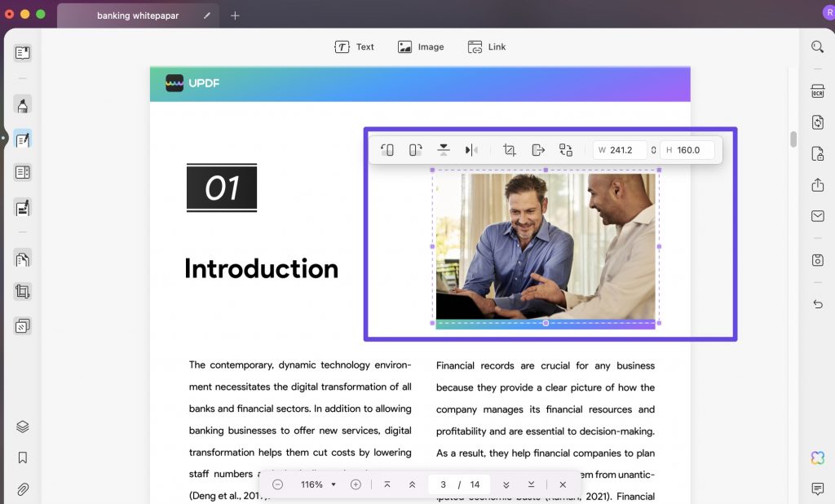Click the page number input field
The width and height of the screenshot is (835, 504).
click(443, 484)
